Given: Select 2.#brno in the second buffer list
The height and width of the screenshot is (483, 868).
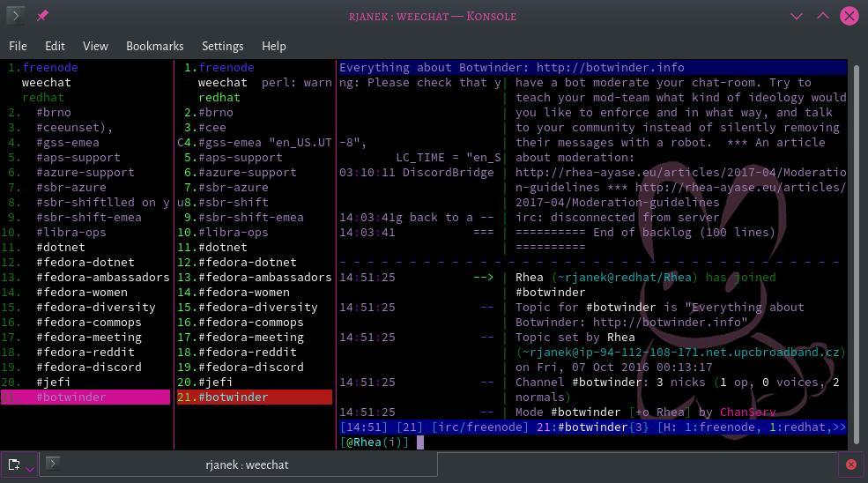Looking at the screenshot, I should pos(209,113).
